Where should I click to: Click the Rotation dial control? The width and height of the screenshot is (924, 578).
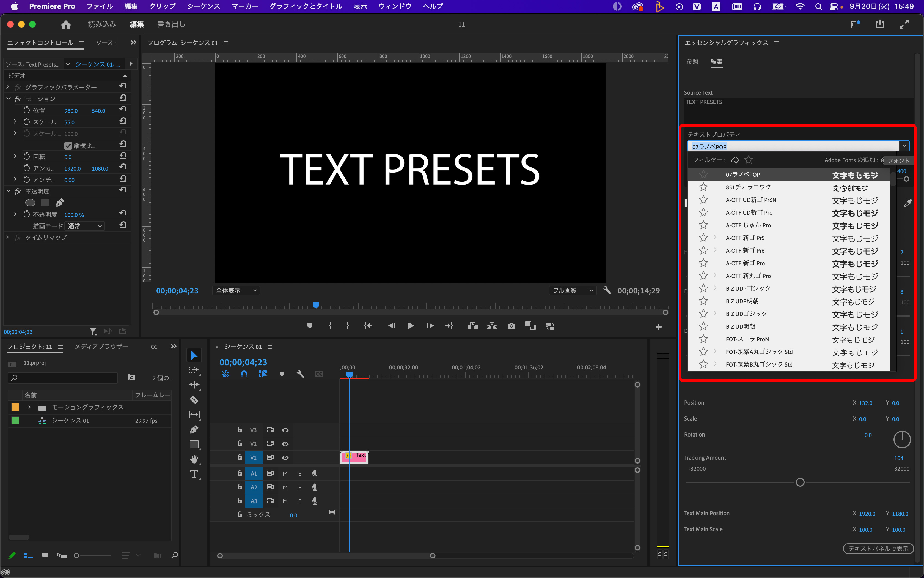902,440
